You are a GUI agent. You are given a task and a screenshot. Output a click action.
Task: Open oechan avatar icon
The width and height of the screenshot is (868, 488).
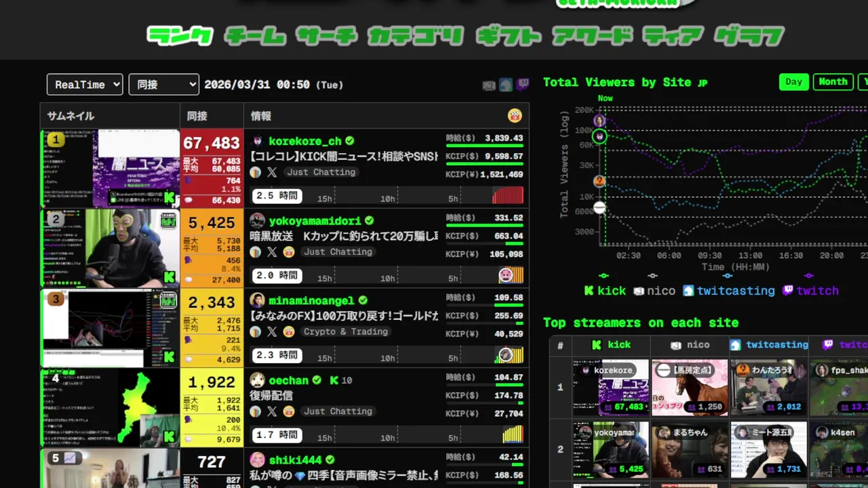[257, 380]
